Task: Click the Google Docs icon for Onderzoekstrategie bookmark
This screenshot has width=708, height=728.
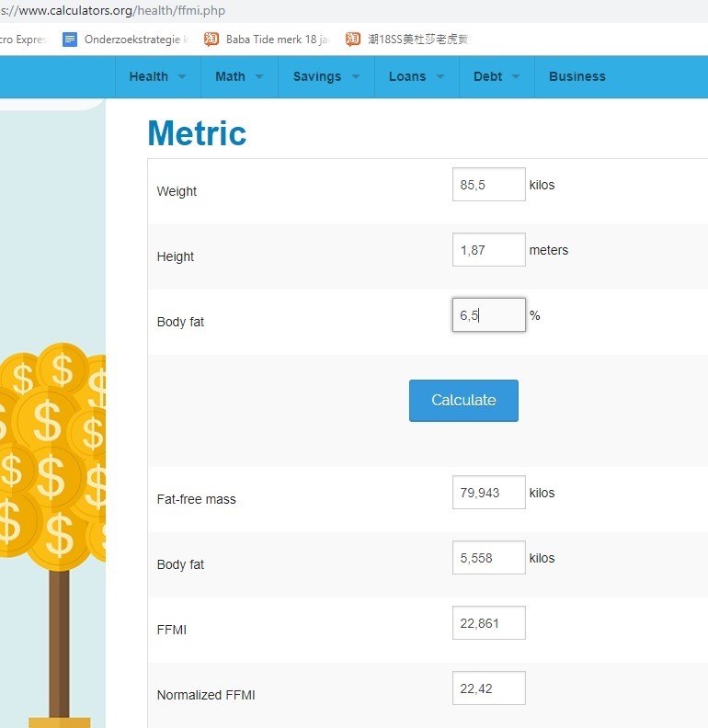Action: coord(70,40)
